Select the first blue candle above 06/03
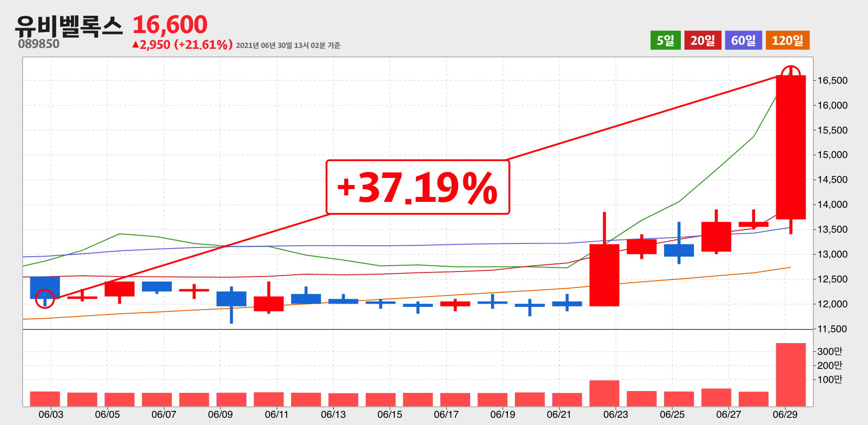This screenshot has height=425, width=868. coord(45,288)
